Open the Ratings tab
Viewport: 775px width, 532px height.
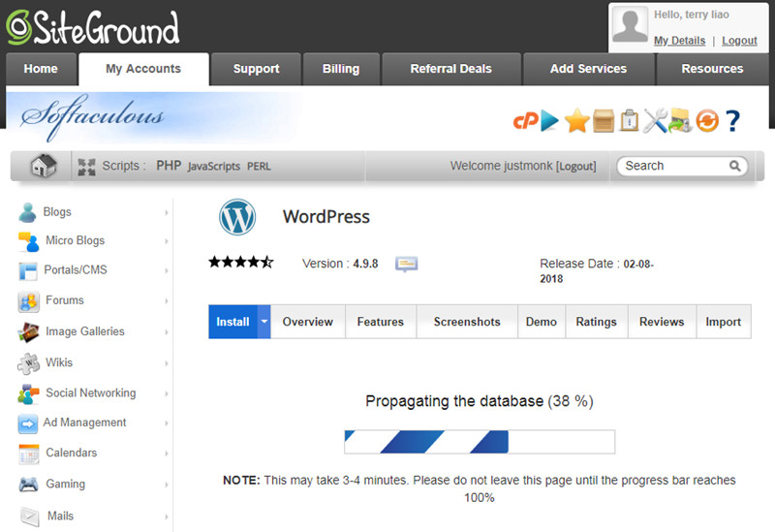(x=596, y=322)
